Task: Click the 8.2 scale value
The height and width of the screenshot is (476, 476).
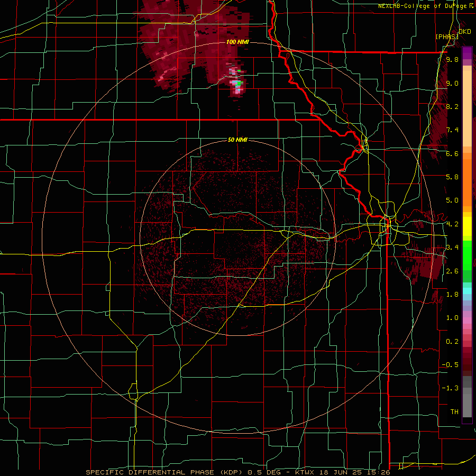Action: click(452, 106)
